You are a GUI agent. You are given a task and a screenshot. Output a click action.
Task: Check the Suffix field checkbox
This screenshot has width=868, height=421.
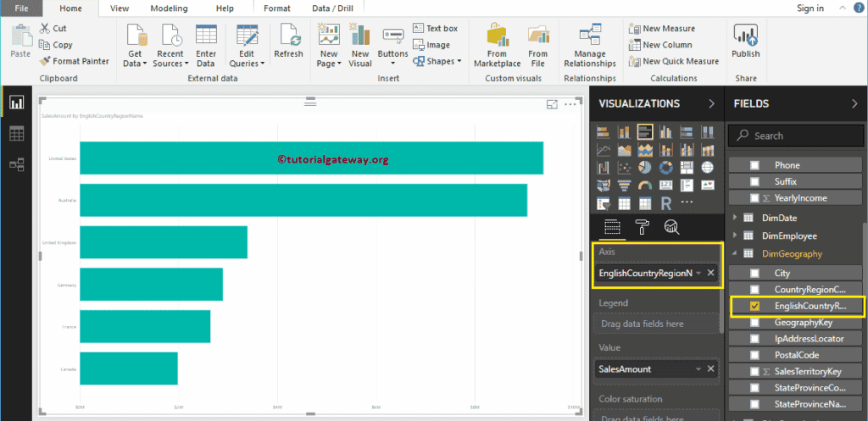tap(754, 181)
